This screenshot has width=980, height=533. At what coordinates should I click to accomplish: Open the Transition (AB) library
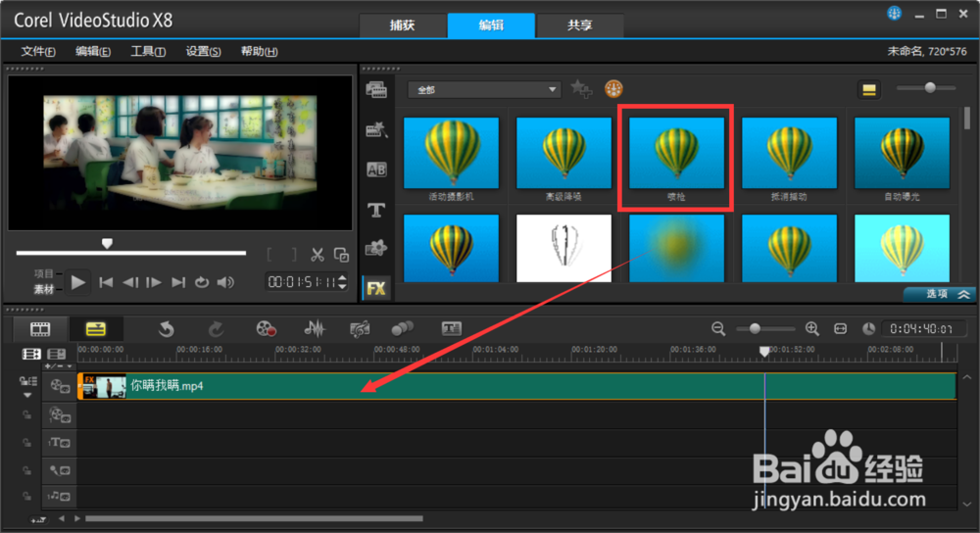(376, 170)
